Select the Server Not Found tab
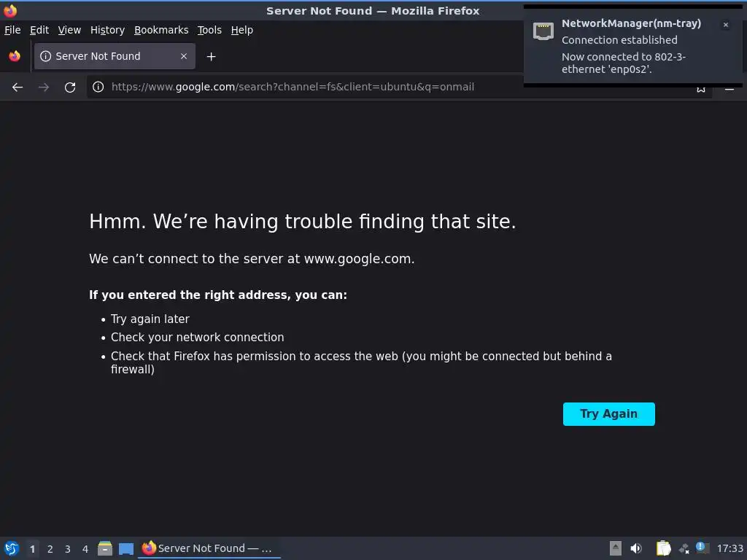The height and width of the screenshot is (560, 747). (115, 56)
